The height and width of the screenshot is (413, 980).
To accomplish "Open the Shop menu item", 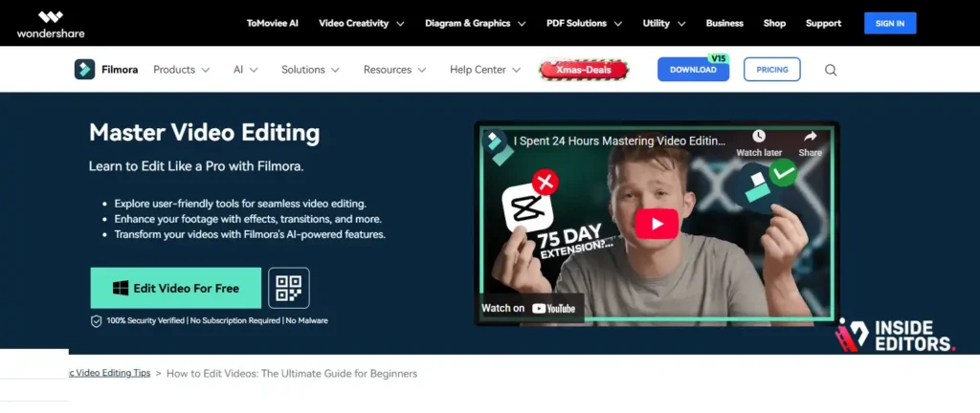I will point(774,23).
